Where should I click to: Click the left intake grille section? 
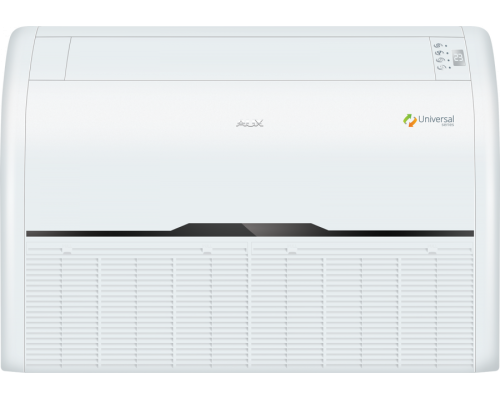click(137, 306)
